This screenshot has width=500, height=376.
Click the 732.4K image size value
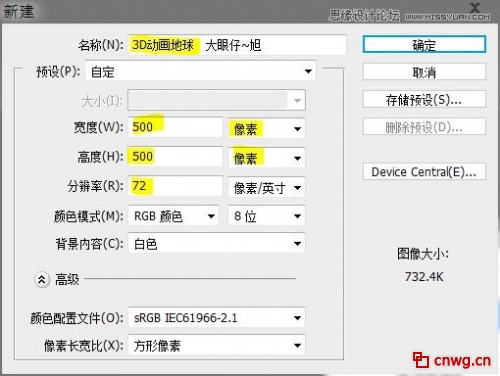pos(424,276)
